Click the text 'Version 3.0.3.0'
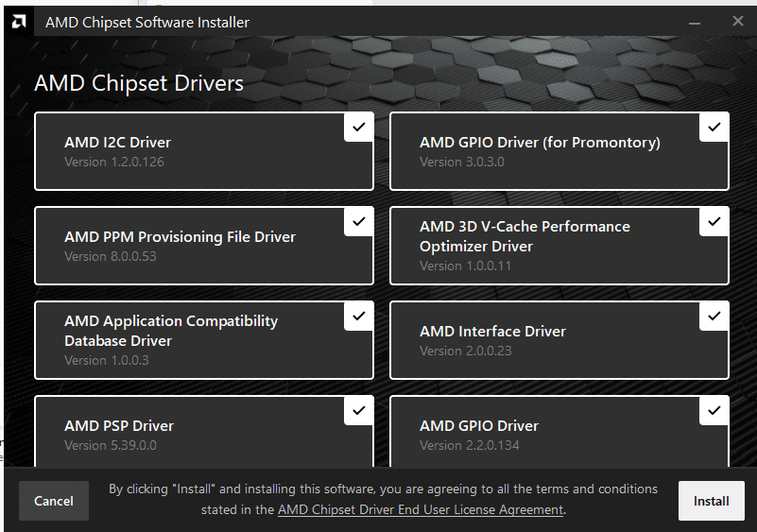Screen dimensions: 757x532 461,162
